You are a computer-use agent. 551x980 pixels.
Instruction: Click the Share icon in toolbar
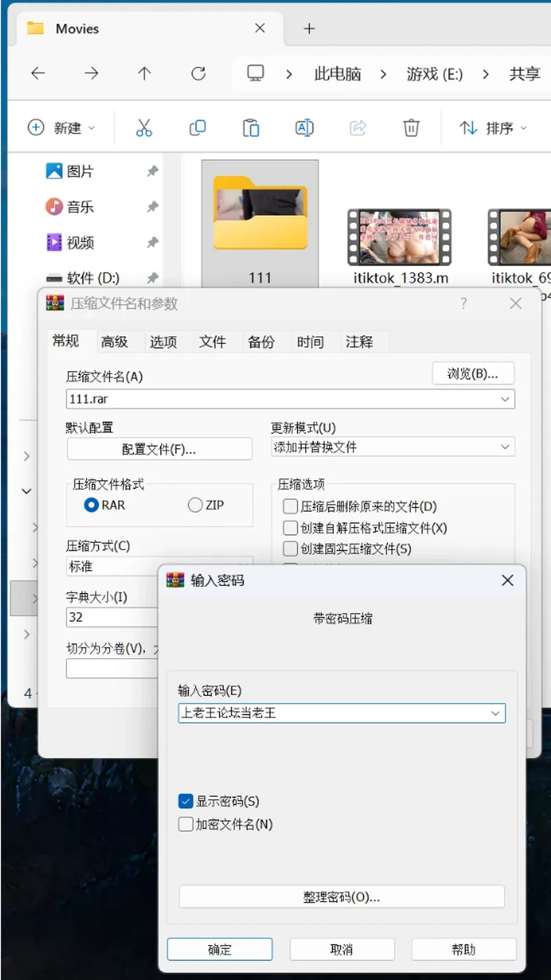coord(358,127)
